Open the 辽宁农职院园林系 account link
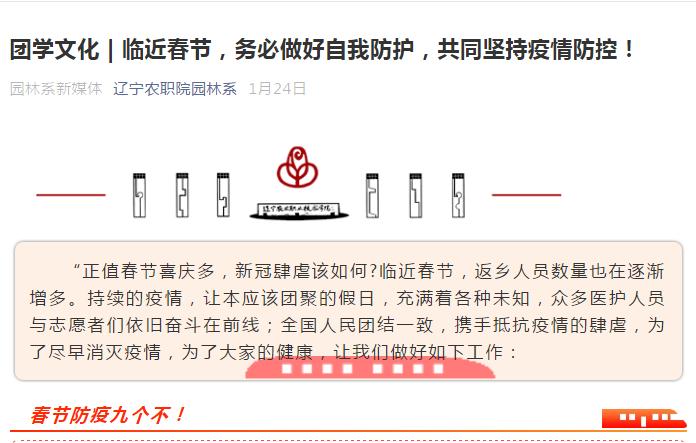This screenshot has width=696, height=443. point(175,89)
